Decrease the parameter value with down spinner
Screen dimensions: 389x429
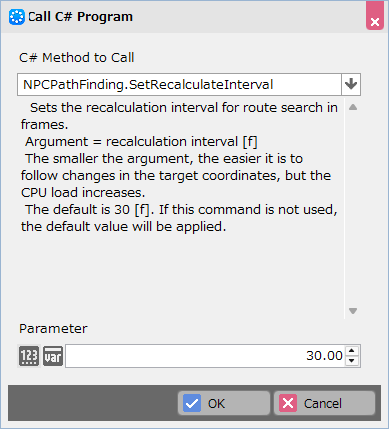352,361
